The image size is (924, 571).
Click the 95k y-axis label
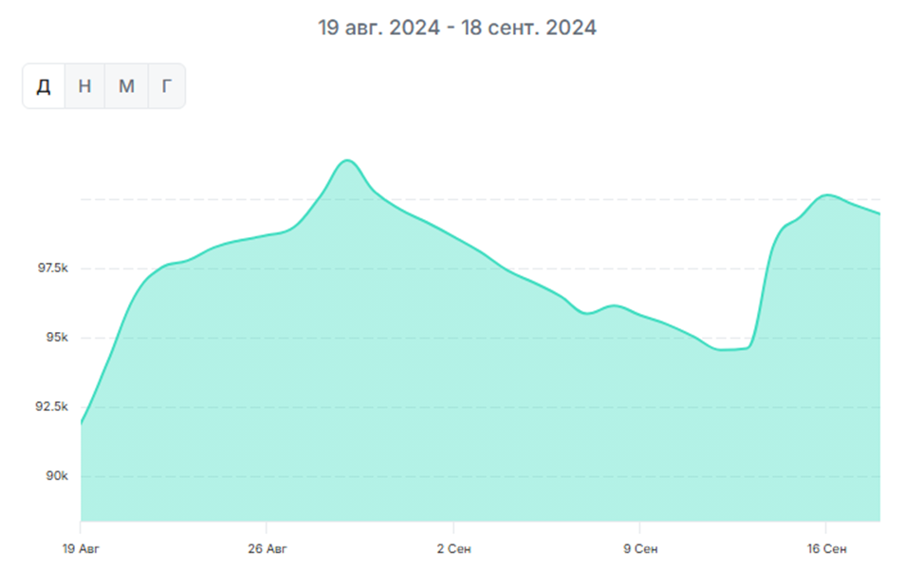[x=58, y=339]
